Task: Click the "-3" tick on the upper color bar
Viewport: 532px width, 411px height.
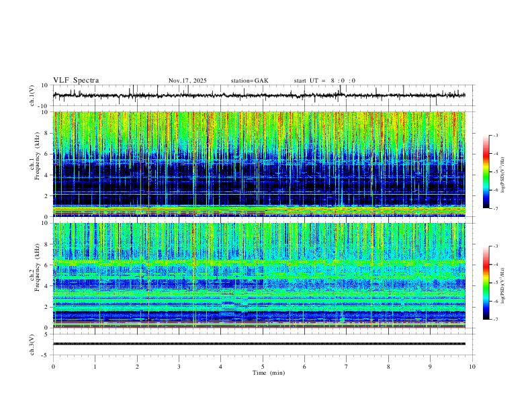Action: 495,135
